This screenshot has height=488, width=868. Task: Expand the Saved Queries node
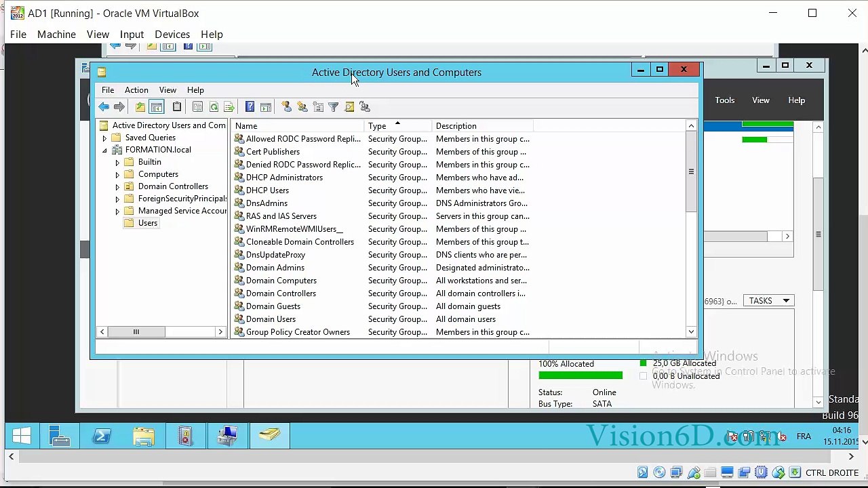104,138
